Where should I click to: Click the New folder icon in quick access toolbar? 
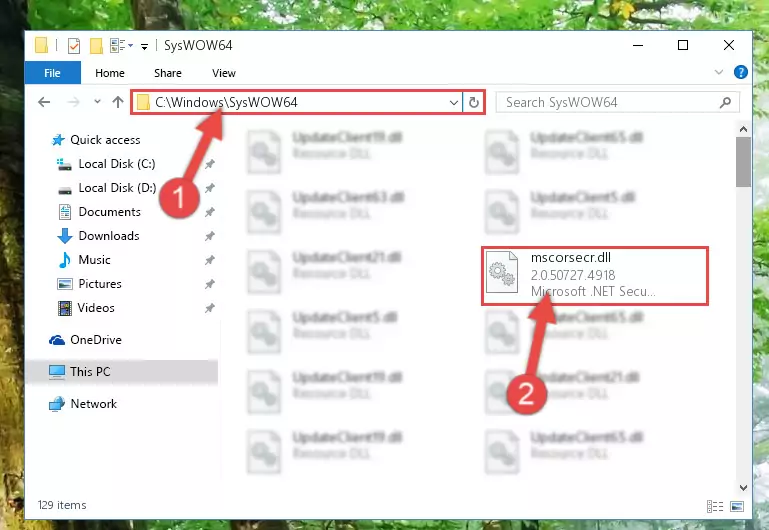tap(96, 46)
